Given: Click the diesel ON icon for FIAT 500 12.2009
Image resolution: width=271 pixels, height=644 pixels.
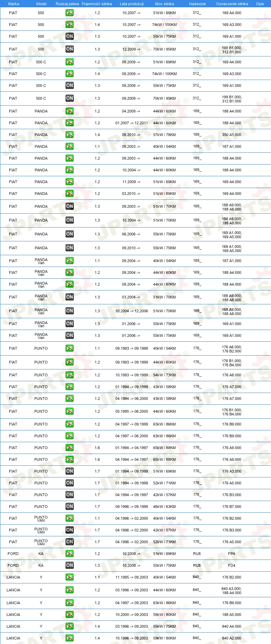Looking at the screenshot, I should 70,49.
